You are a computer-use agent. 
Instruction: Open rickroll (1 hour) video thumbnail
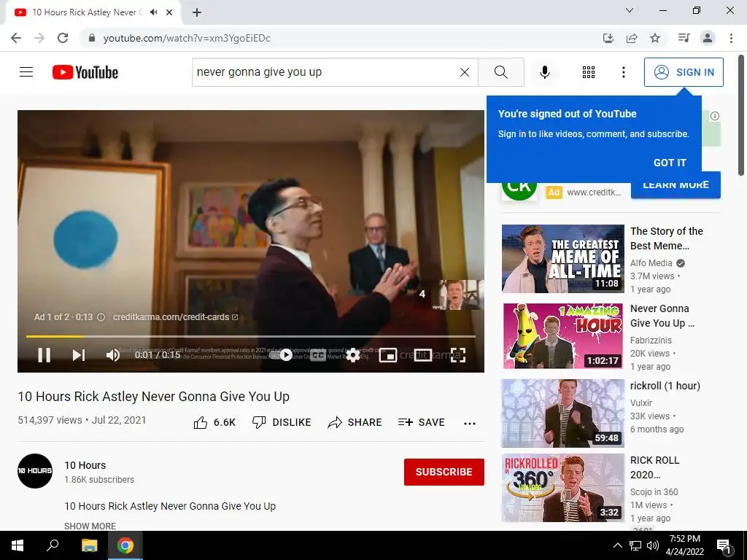(x=562, y=413)
